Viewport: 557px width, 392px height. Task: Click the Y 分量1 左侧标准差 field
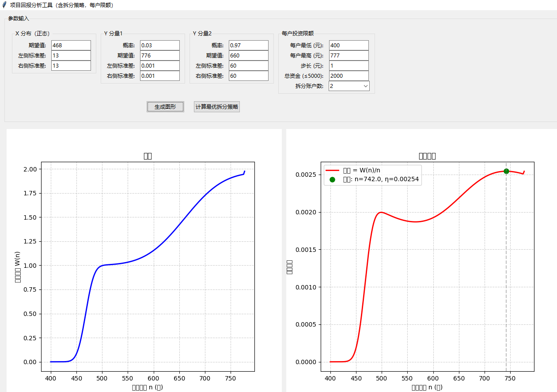[160, 66]
